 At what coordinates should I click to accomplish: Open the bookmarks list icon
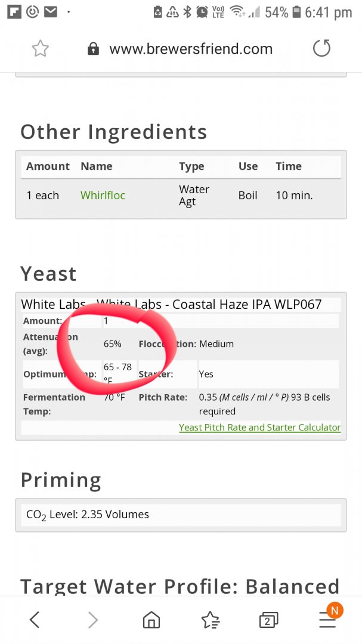[x=210, y=620]
